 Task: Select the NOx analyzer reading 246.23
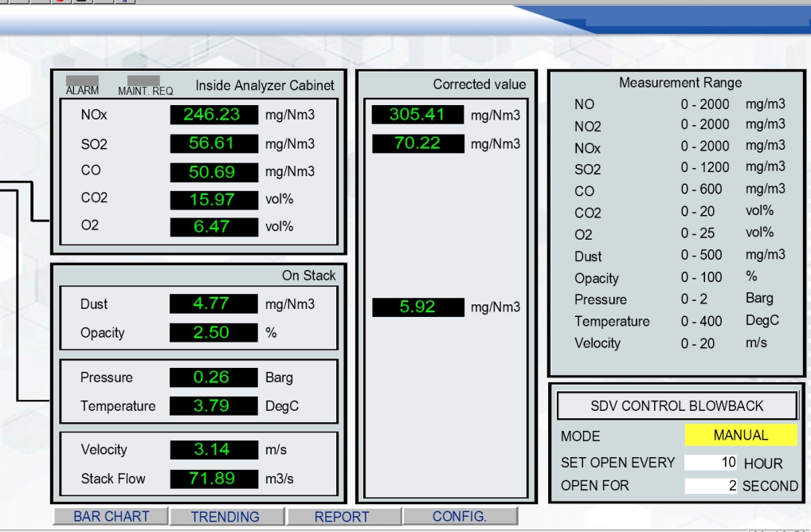pos(214,115)
